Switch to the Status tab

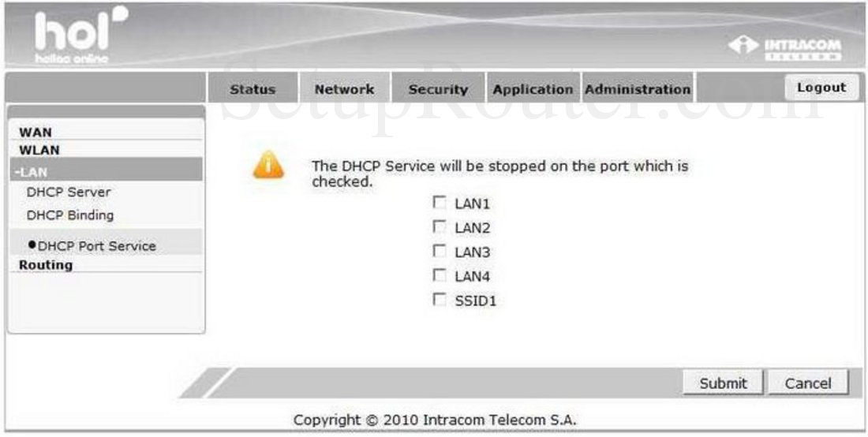pos(253,88)
